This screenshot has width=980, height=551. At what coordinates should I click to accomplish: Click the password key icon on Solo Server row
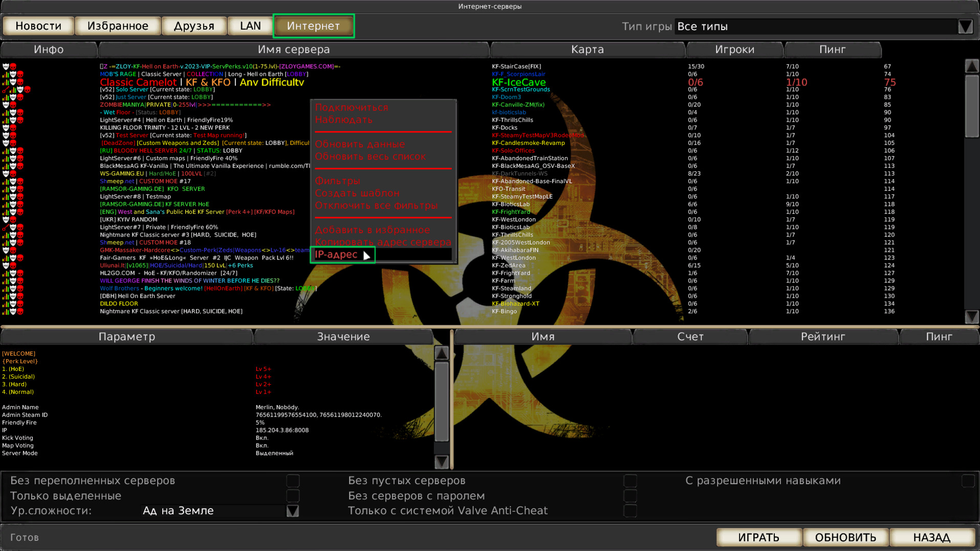6,90
